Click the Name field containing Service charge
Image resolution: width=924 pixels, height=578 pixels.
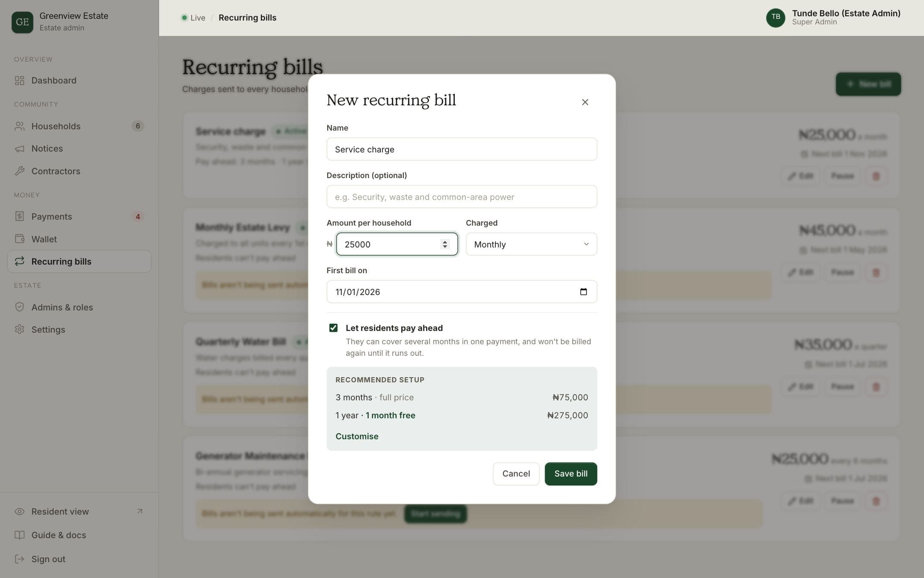click(x=462, y=149)
